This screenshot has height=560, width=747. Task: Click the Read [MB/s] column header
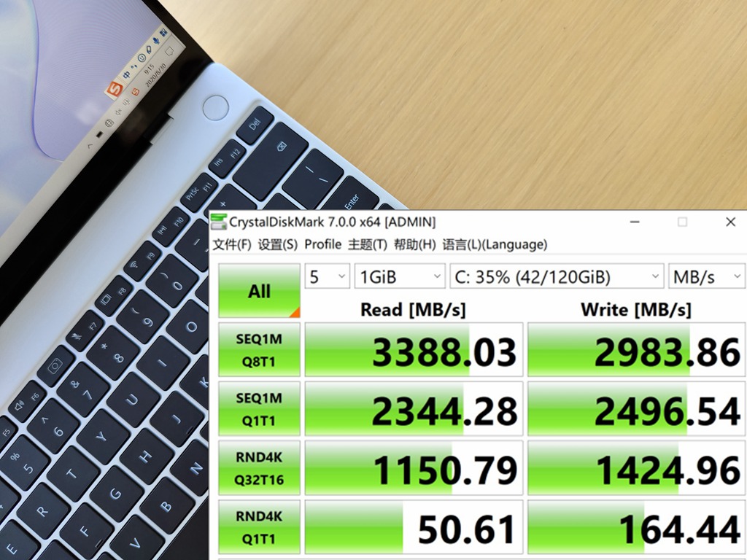pos(413,310)
